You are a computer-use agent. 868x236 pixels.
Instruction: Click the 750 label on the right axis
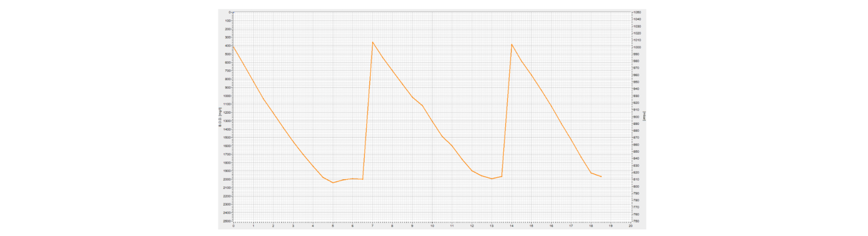point(637,221)
